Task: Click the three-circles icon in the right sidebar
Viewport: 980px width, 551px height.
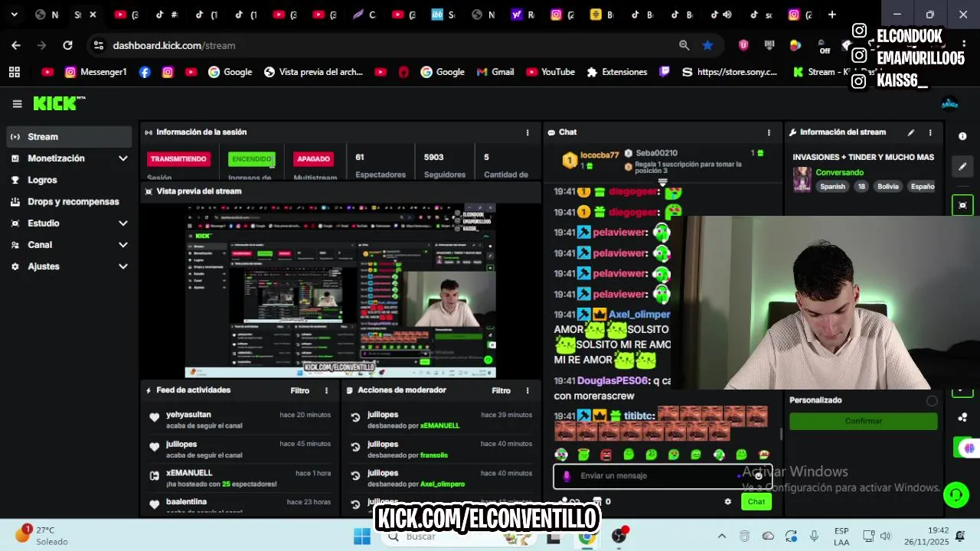Action: click(962, 417)
